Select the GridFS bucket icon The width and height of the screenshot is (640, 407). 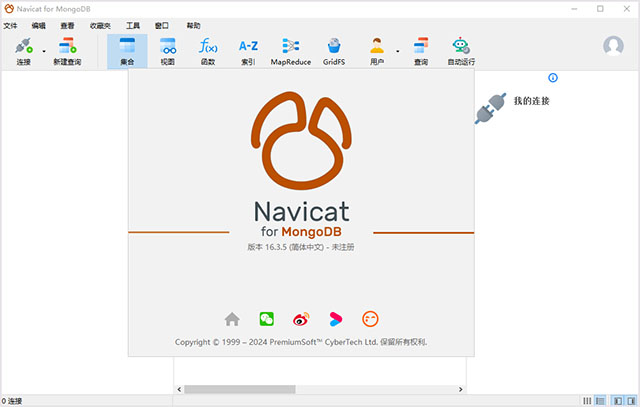(x=334, y=50)
